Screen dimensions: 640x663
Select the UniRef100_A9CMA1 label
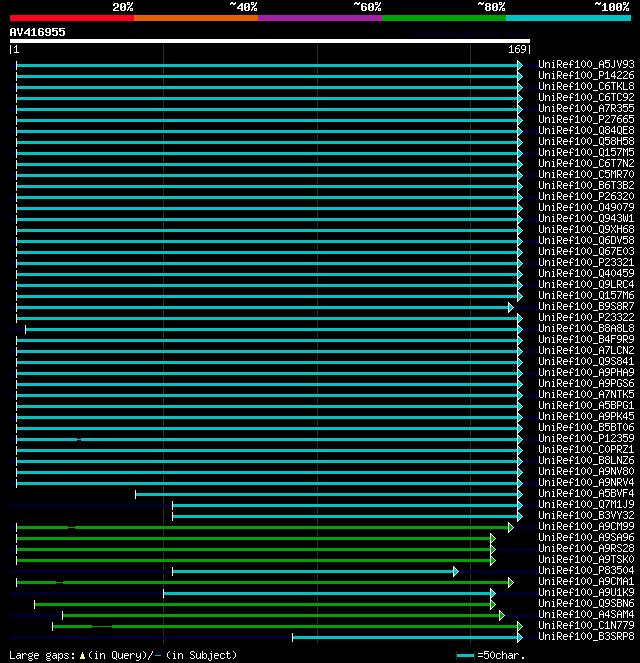click(586, 581)
